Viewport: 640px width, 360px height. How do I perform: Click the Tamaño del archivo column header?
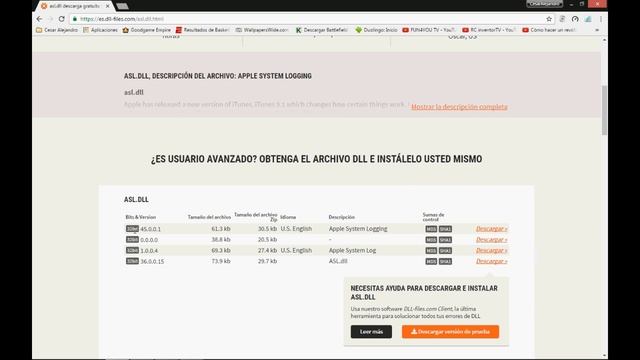pyautogui.click(x=209, y=217)
